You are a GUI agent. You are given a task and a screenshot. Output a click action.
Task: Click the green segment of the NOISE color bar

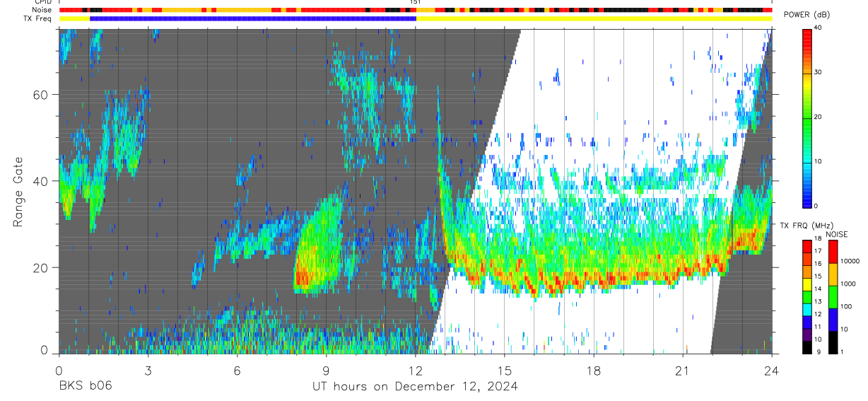832,297
